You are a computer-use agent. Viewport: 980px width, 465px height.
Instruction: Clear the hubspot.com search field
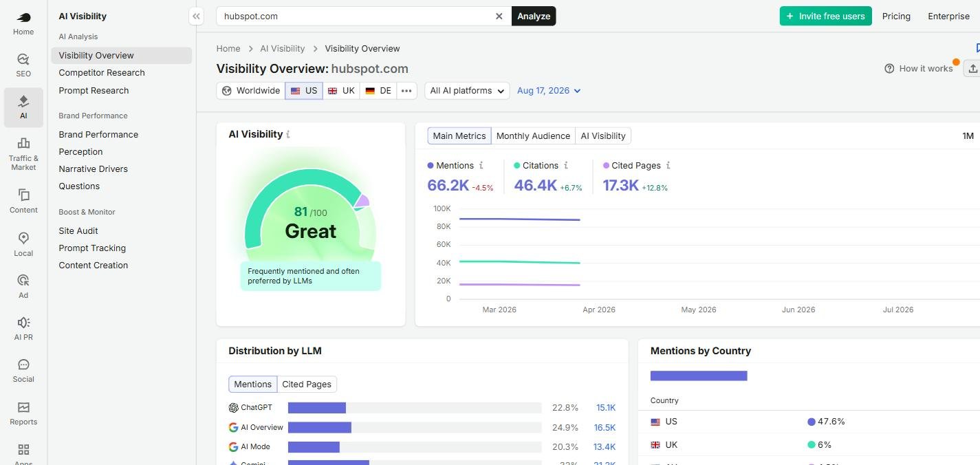[499, 16]
